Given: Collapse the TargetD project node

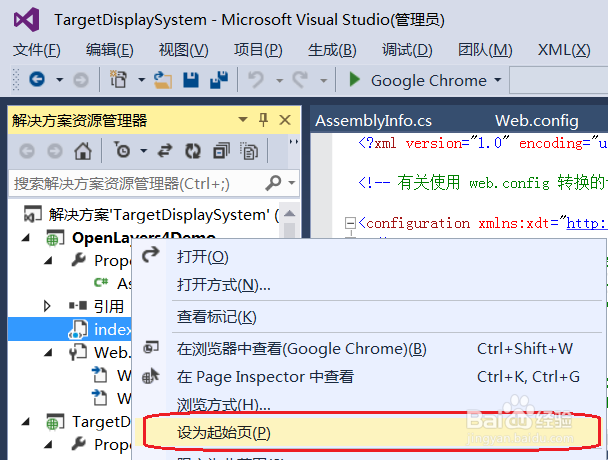Looking at the screenshot, I should (26, 421).
